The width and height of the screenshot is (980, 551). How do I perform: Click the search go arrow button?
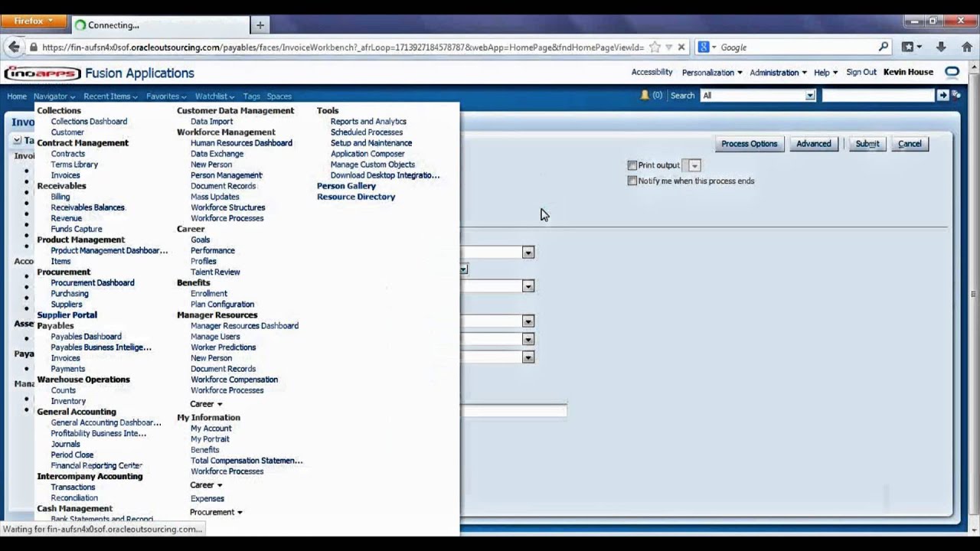(942, 96)
